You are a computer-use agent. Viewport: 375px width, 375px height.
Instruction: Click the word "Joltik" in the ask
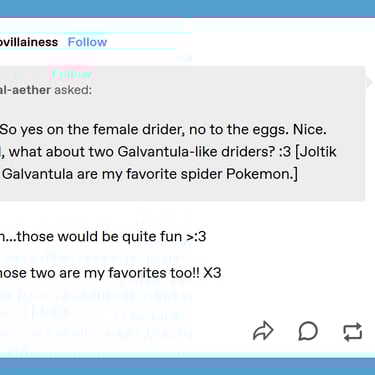pos(319,152)
